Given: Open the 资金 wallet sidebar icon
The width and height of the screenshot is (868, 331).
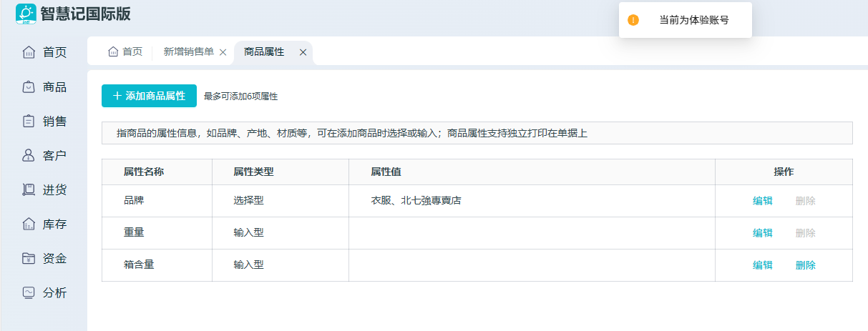Looking at the screenshot, I should point(29,258).
